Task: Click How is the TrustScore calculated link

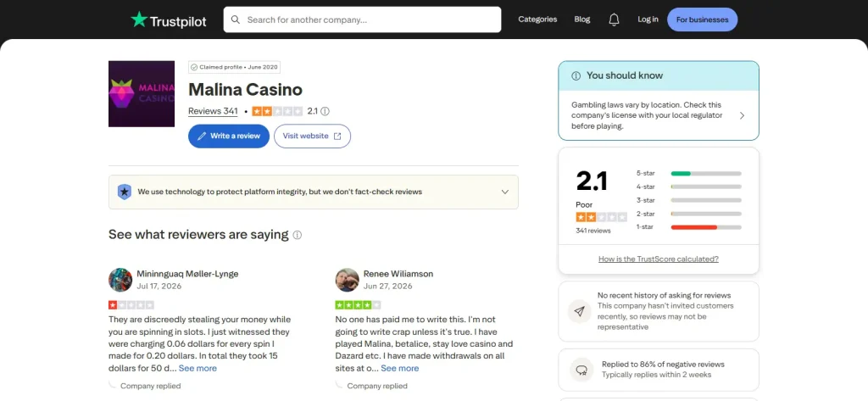Action: pos(658,259)
